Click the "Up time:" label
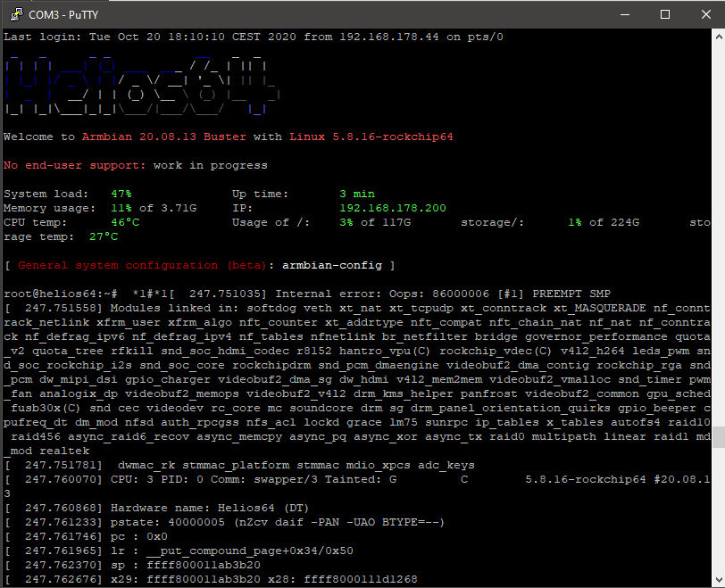 coord(261,194)
